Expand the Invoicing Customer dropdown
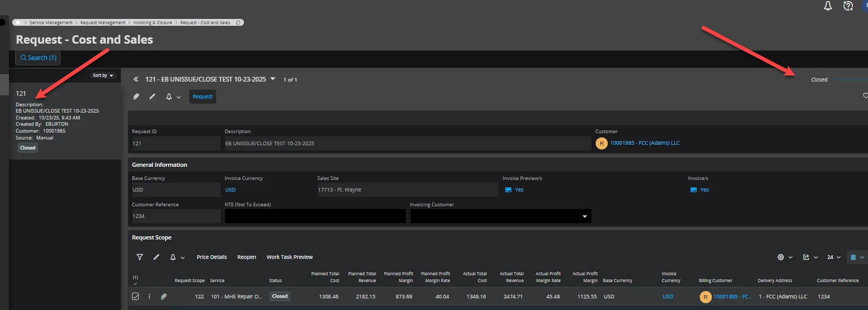This screenshot has width=868, height=310. coord(584,216)
